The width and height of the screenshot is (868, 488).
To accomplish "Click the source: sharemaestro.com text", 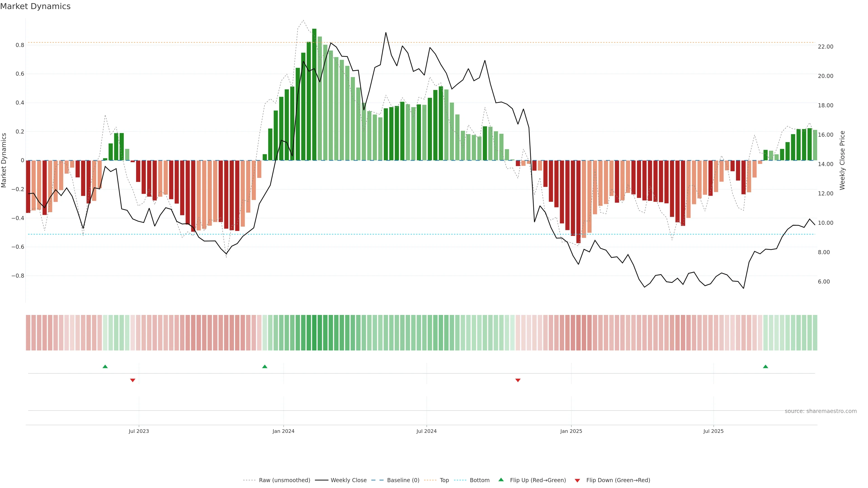I will tap(821, 411).
